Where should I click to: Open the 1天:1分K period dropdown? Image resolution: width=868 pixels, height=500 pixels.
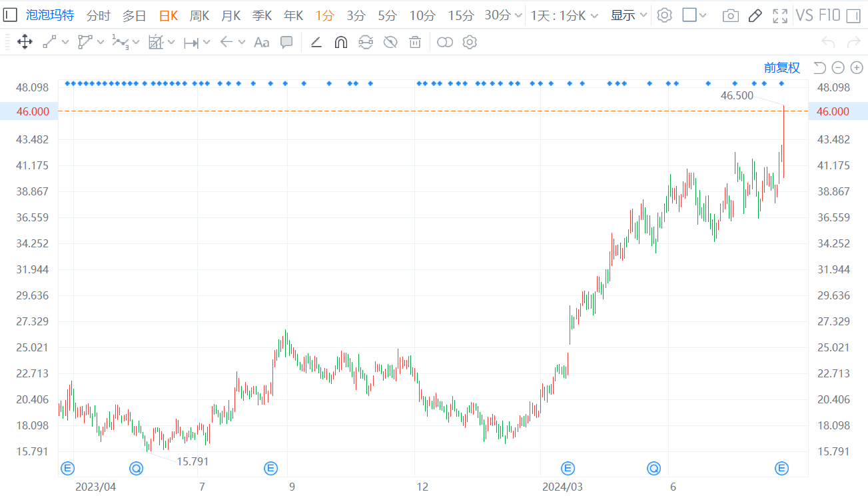(x=563, y=15)
